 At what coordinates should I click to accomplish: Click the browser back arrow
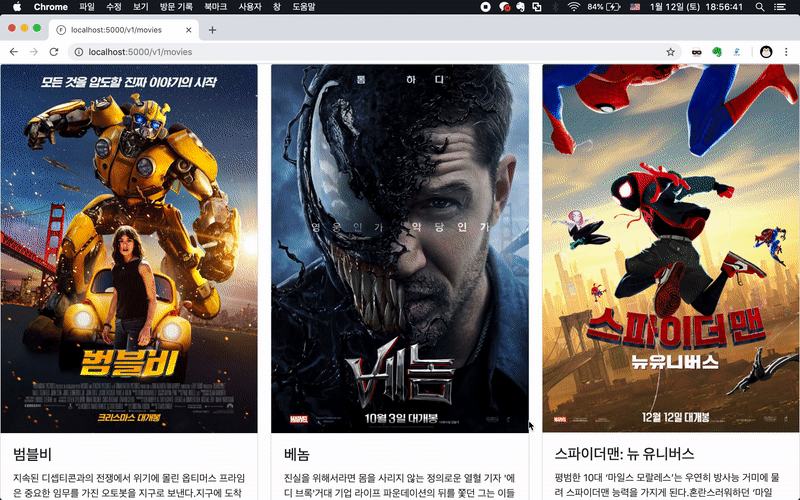point(14,52)
